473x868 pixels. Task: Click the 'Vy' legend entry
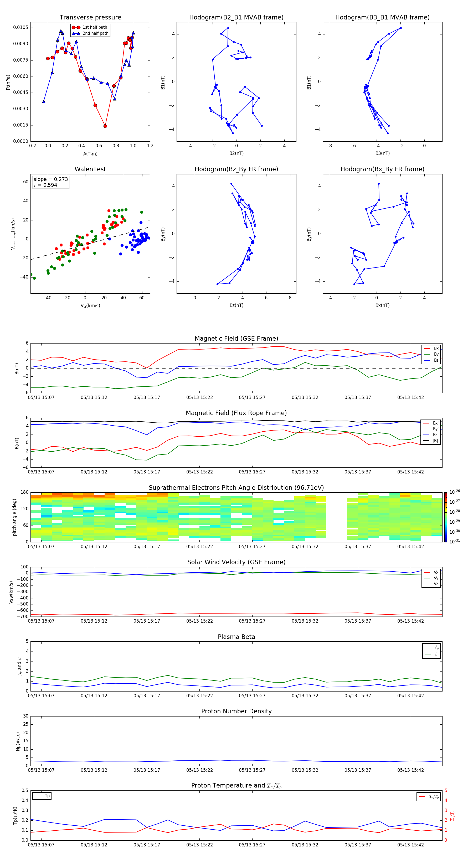point(431,578)
